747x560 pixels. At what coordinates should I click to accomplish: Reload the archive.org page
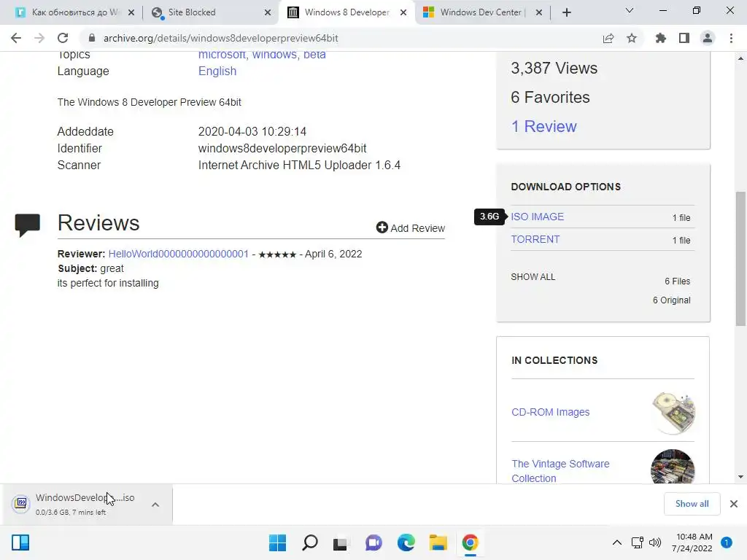[x=63, y=38]
